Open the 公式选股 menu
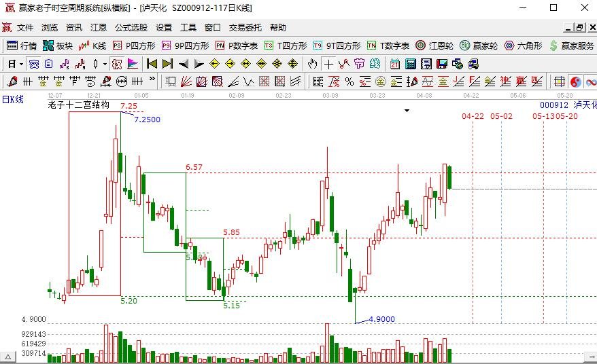 pos(131,28)
